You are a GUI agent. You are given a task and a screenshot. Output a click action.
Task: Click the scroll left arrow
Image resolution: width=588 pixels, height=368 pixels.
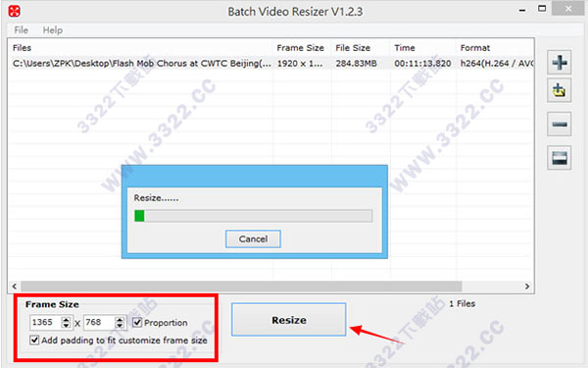click(x=15, y=287)
